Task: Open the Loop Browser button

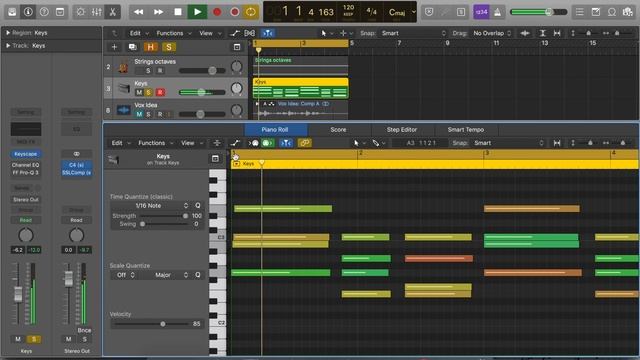Action: click(611, 12)
